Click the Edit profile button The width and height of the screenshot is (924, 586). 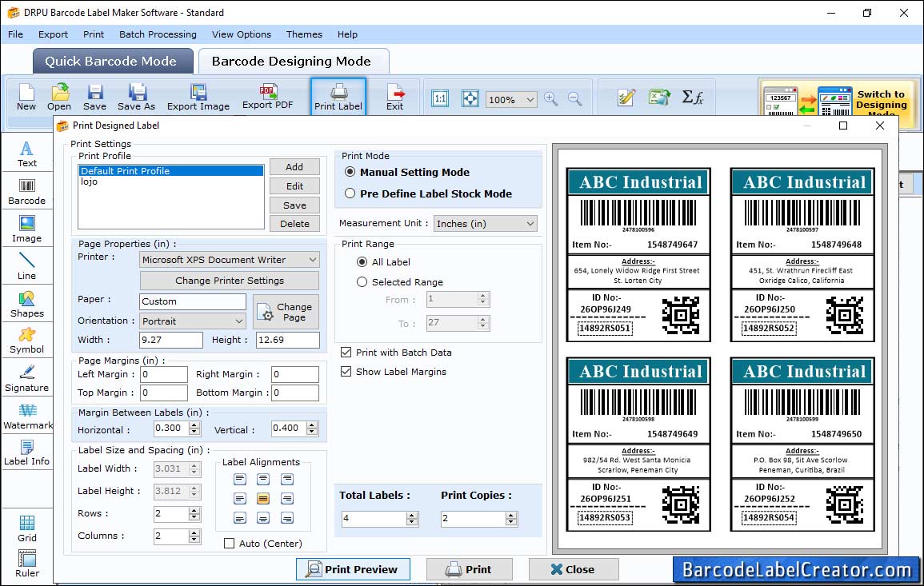[x=294, y=186]
